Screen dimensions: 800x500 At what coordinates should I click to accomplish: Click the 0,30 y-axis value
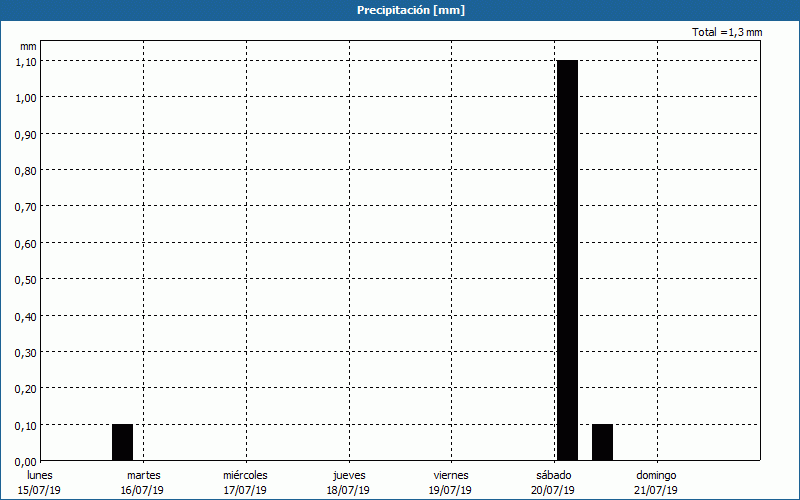click(x=26, y=353)
